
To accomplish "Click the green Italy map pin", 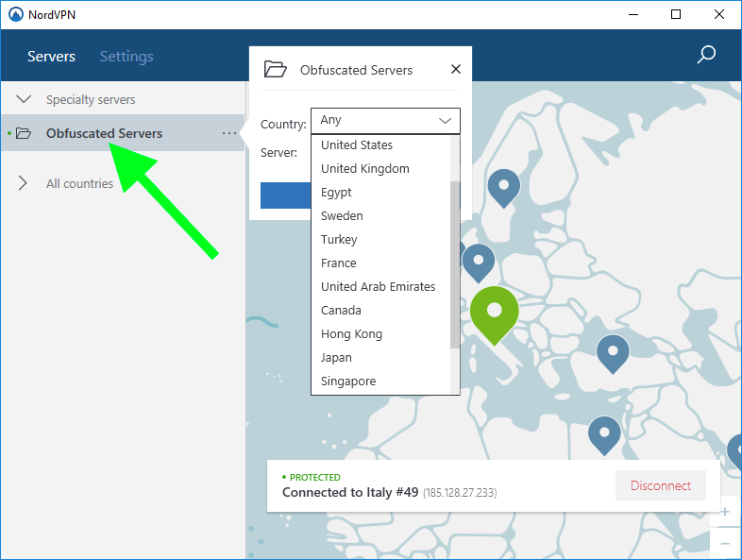I will [495, 315].
